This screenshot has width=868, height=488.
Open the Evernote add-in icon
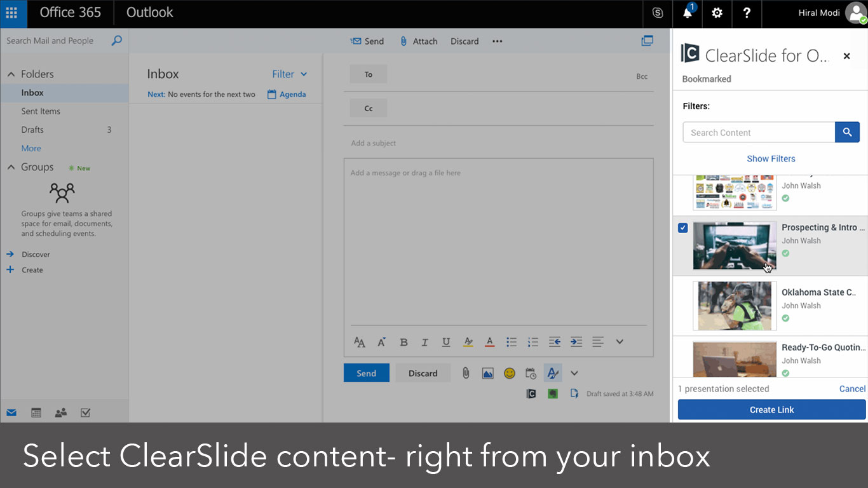tap(553, 394)
